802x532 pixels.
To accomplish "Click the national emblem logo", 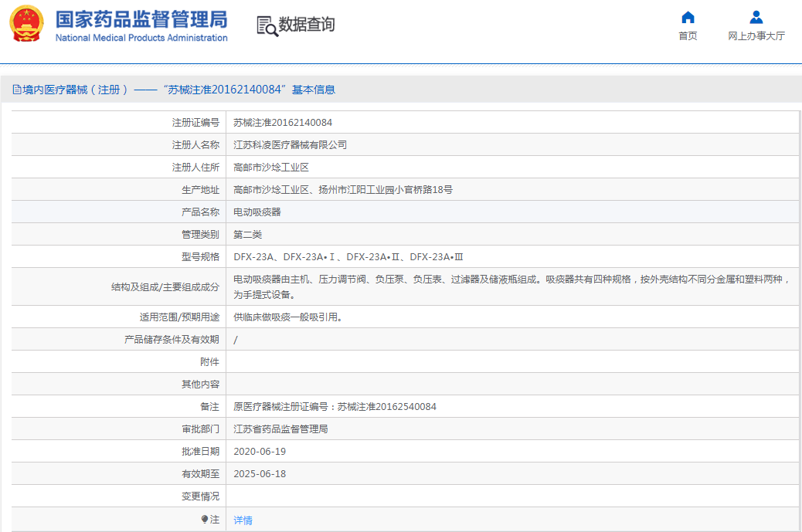I will coord(26,23).
